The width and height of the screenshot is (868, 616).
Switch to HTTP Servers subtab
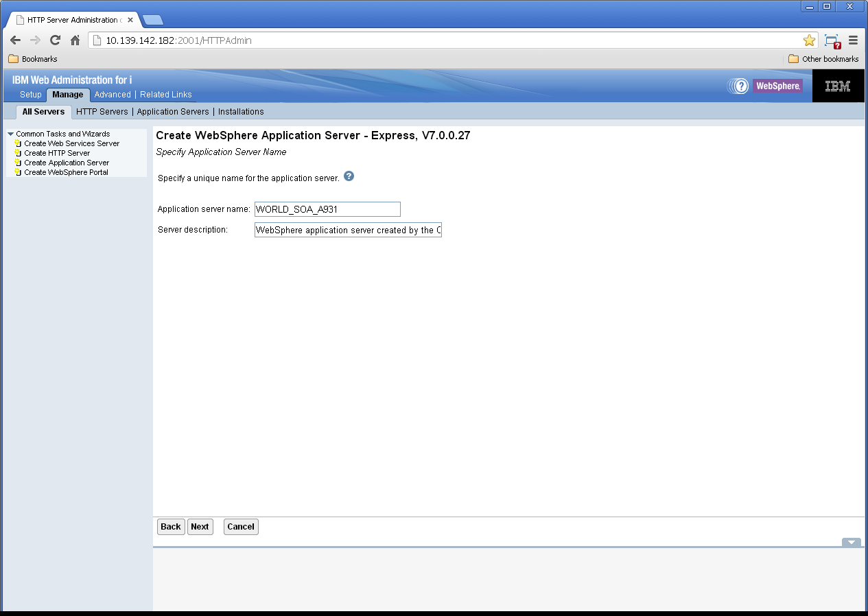pos(102,112)
